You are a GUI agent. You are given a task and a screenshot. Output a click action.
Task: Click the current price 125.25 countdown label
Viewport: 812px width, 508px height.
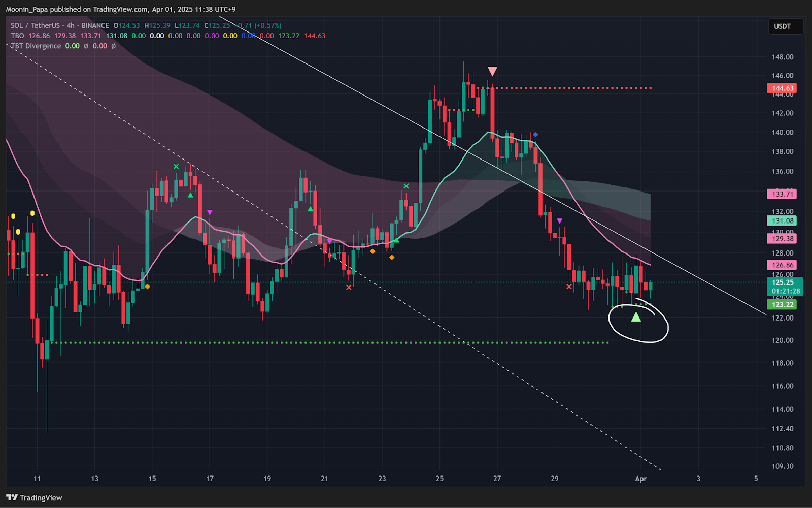(785, 287)
